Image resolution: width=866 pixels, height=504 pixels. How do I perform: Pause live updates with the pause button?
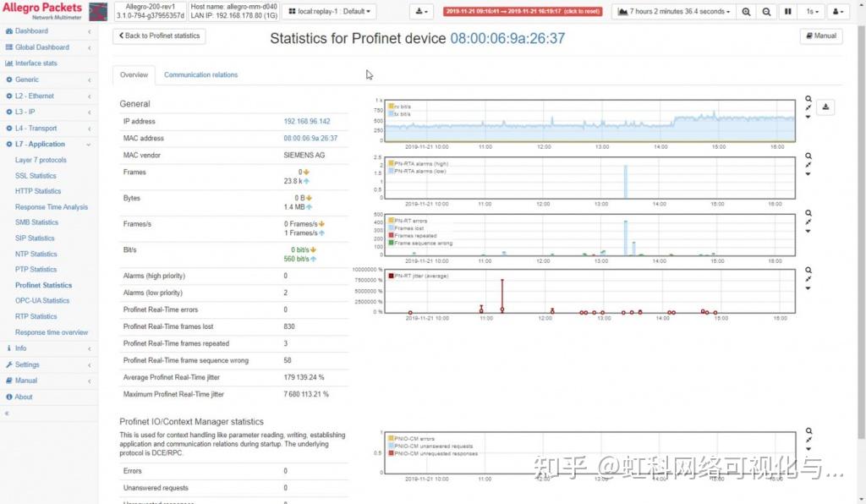[788, 11]
